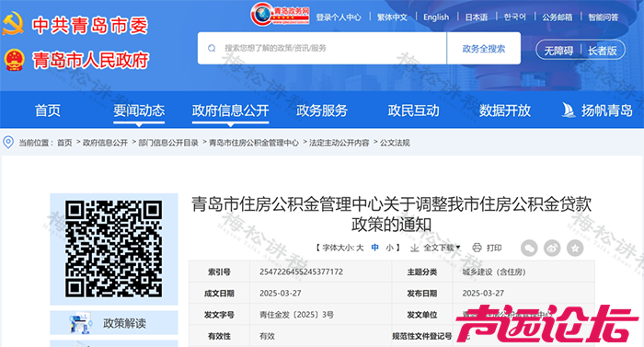
Task: Switch language to 日本语
Action: (x=477, y=17)
